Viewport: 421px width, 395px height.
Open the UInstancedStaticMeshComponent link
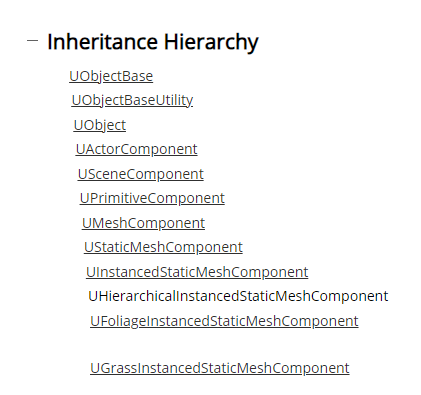[197, 272]
